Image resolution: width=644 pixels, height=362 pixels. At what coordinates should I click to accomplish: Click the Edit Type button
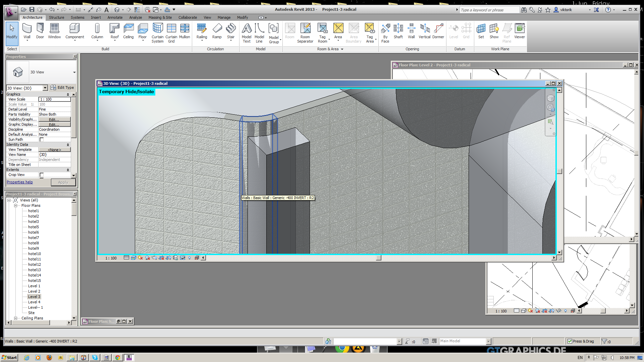pyautogui.click(x=62, y=87)
